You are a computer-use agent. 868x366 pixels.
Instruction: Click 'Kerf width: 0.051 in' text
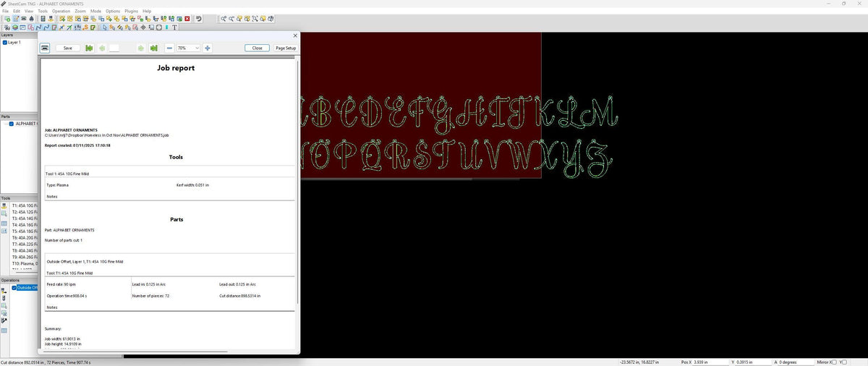click(x=193, y=185)
